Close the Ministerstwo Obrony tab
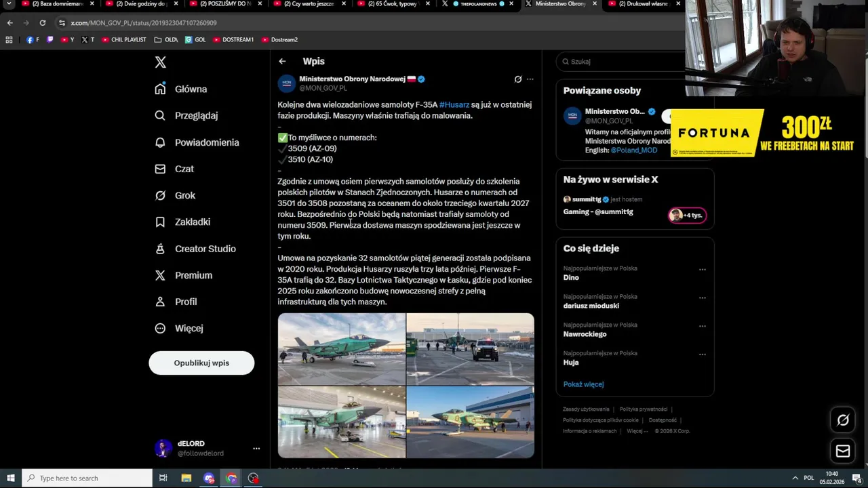 595,3
